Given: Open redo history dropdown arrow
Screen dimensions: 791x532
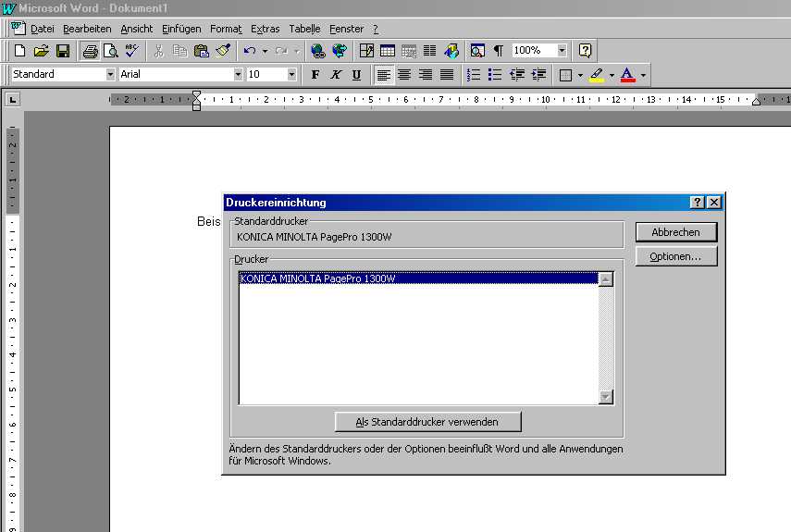Looking at the screenshot, I should click(x=297, y=51).
